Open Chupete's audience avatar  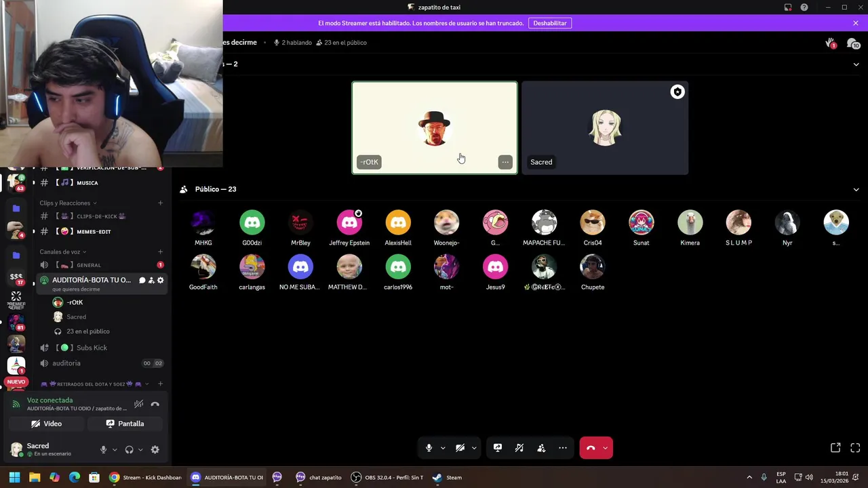[593, 267]
